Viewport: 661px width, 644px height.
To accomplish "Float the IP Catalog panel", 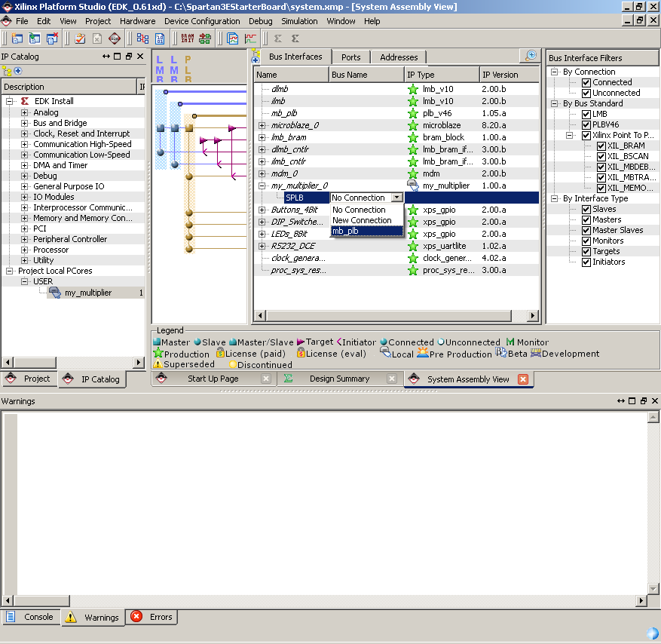I will click(x=129, y=56).
